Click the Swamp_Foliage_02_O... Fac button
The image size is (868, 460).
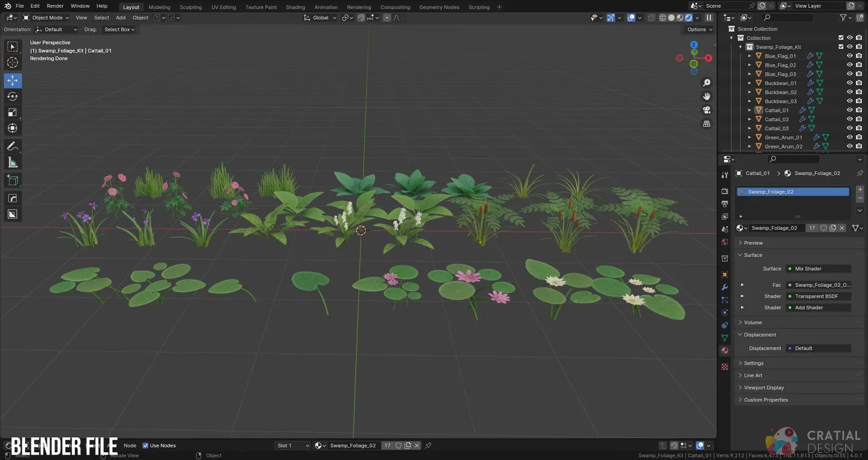coord(819,285)
